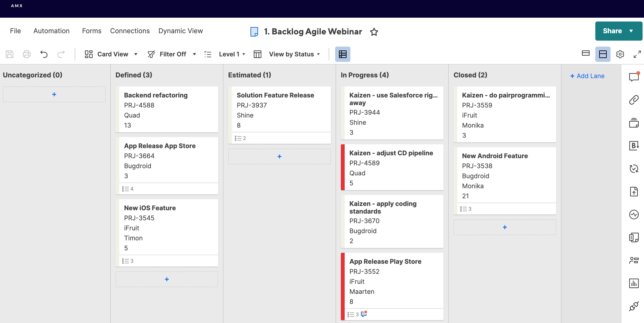
Task: Open the Automation menu
Action: 51,31
